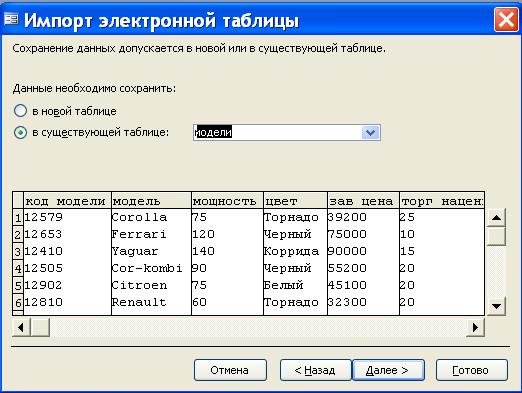Click the мощность cell '90' in Cor-kombi row
This screenshot has width=522, height=393.
(227, 268)
